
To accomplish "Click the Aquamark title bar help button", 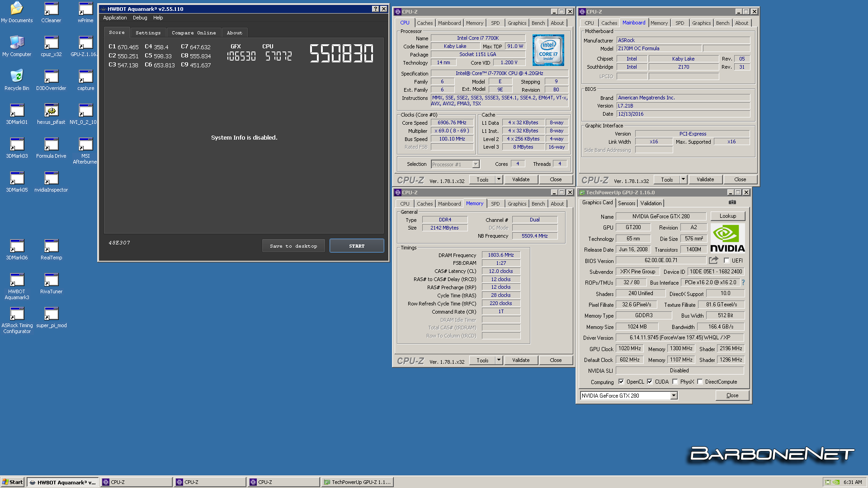I will [x=375, y=9].
